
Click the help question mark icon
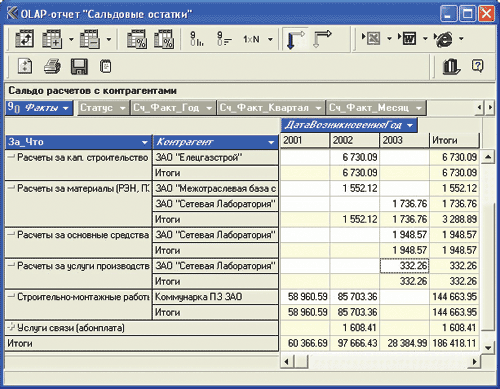477,66
